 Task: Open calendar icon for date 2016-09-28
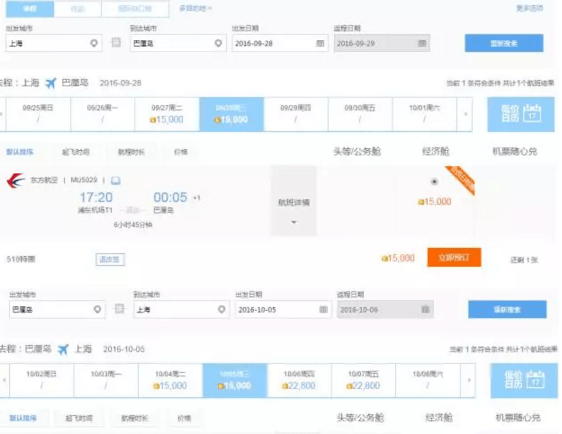point(320,43)
